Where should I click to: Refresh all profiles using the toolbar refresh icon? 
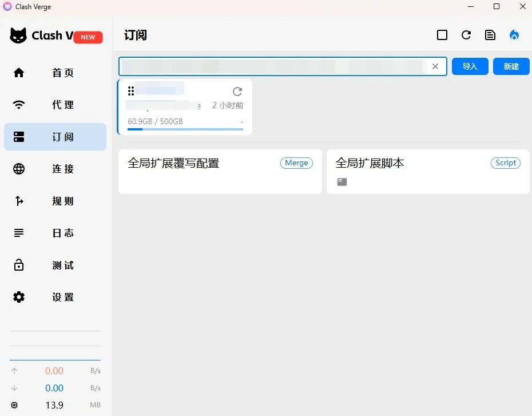466,35
